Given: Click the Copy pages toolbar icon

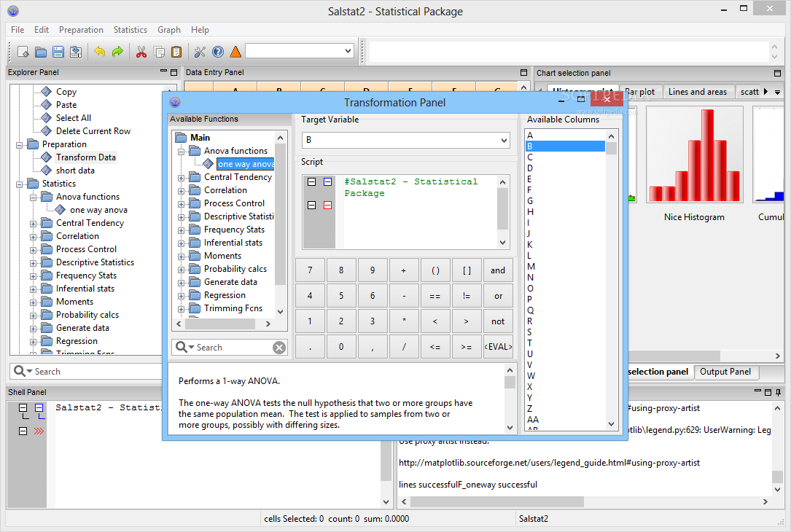Looking at the screenshot, I should coord(159,52).
